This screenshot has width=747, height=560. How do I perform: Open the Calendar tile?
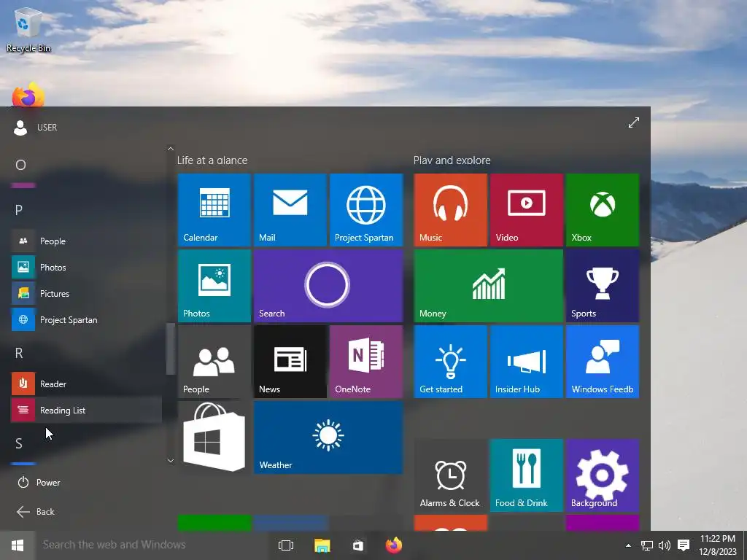click(214, 210)
